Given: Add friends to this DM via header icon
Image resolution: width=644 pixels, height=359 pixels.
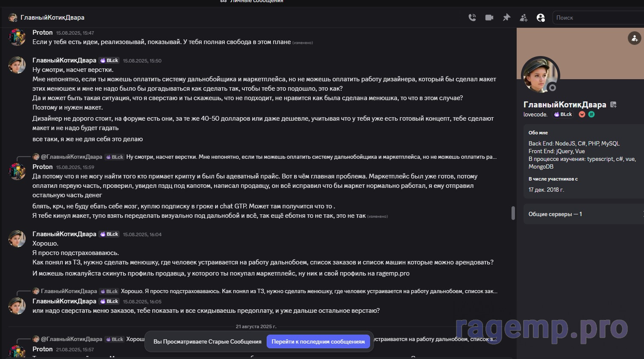Looking at the screenshot, I should [523, 18].
